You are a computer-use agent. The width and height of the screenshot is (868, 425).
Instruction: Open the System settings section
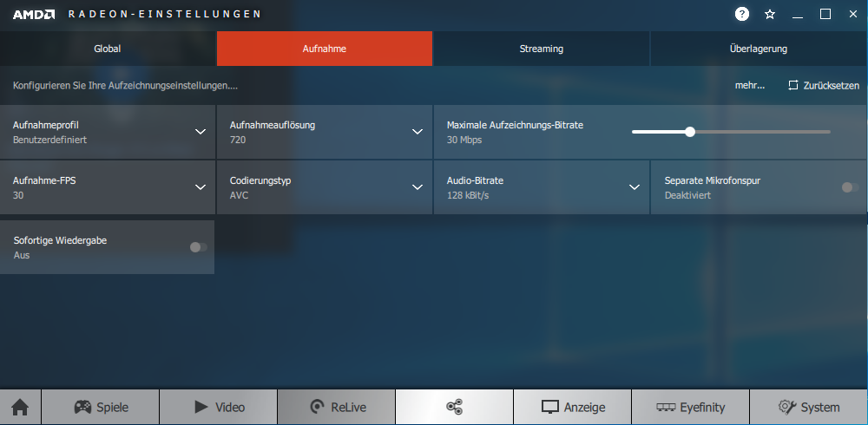[x=809, y=408]
